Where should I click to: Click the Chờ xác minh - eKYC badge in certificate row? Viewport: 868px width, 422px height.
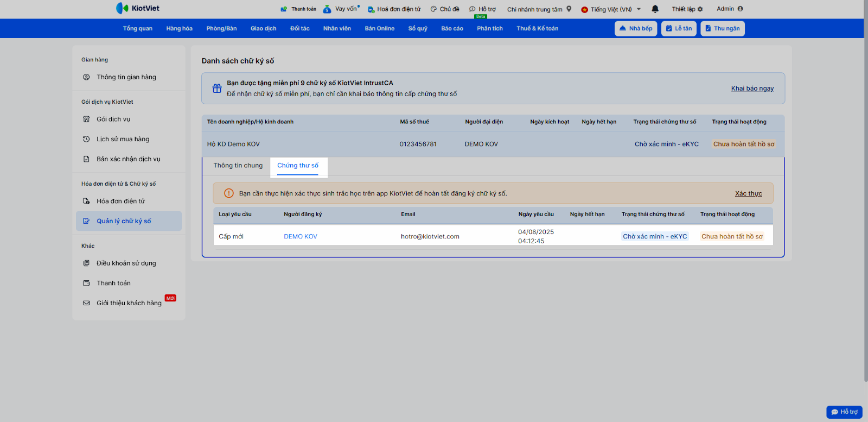[655, 236]
